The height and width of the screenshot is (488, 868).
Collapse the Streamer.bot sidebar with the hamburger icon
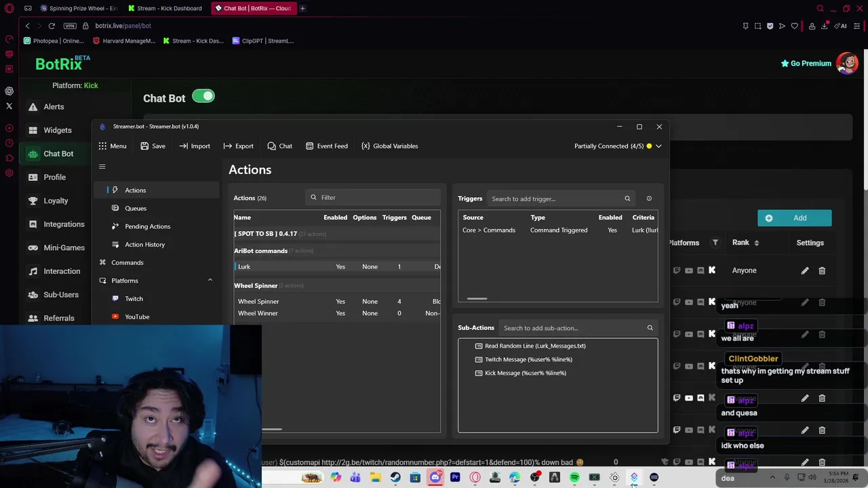point(102,166)
